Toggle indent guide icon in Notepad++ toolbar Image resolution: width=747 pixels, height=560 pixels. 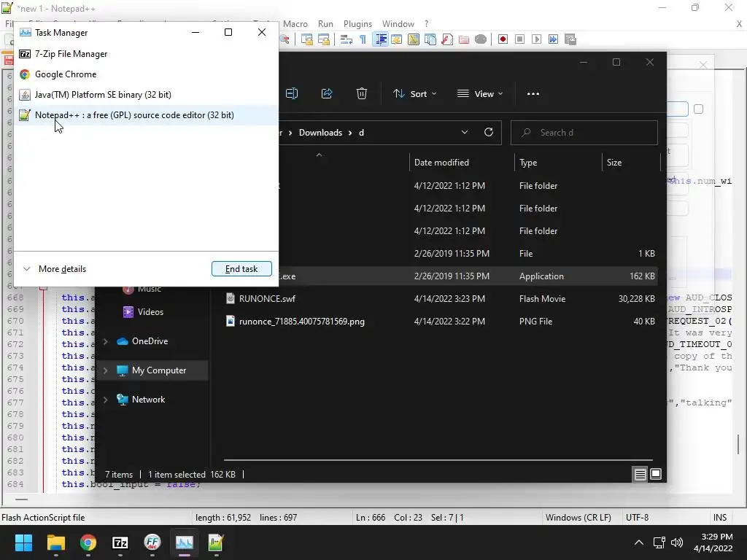click(x=381, y=39)
